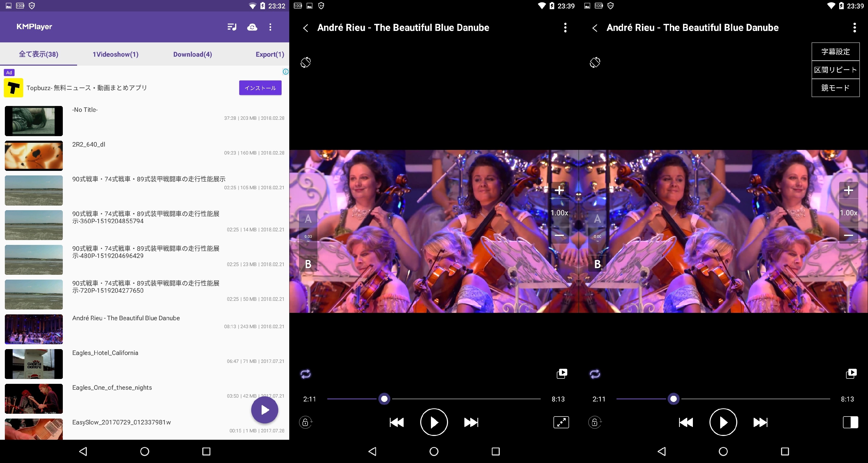Click the seek bar handle in middle player
Viewport: 868px width, 463px height.
[384, 399]
